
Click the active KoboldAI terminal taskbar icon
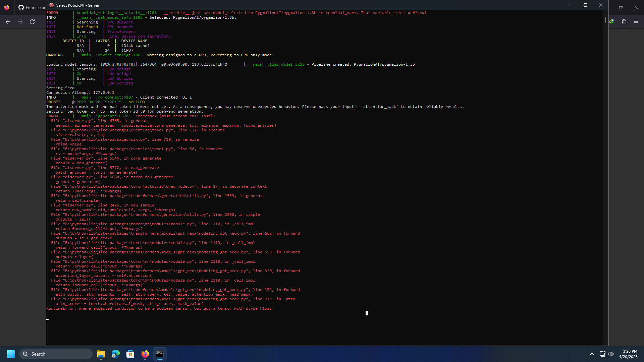(159, 354)
